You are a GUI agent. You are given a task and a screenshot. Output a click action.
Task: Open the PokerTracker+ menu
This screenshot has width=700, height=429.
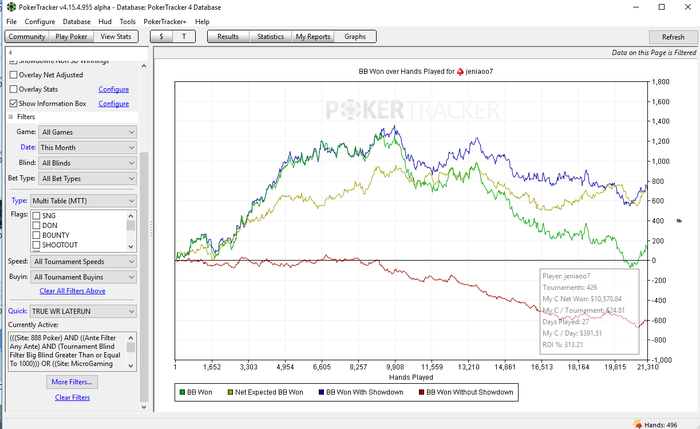165,21
